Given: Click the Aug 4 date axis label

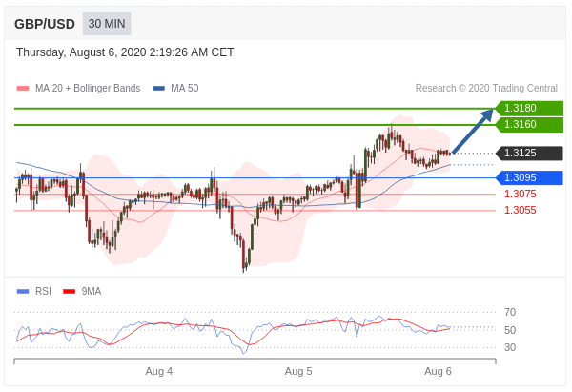Looking at the screenshot, I should [158, 371].
